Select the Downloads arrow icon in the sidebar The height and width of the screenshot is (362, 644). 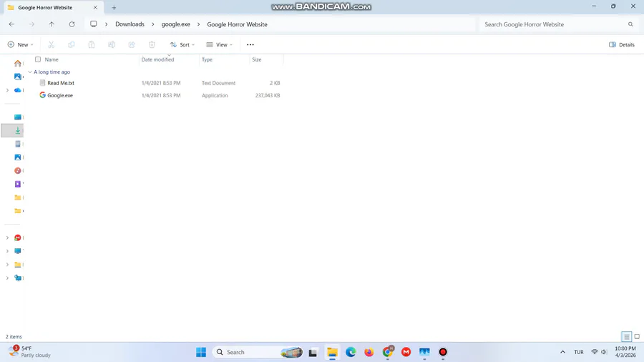point(18,130)
